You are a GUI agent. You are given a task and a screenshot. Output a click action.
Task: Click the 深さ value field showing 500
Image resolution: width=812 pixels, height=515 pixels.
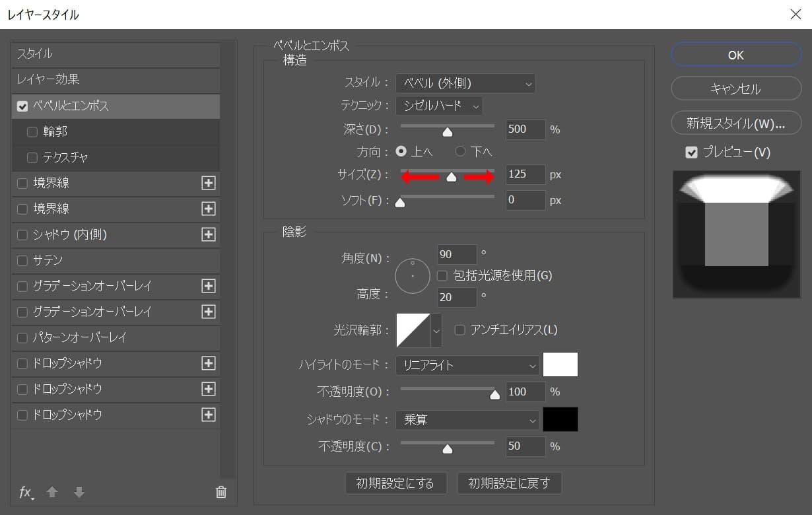pos(525,129)
